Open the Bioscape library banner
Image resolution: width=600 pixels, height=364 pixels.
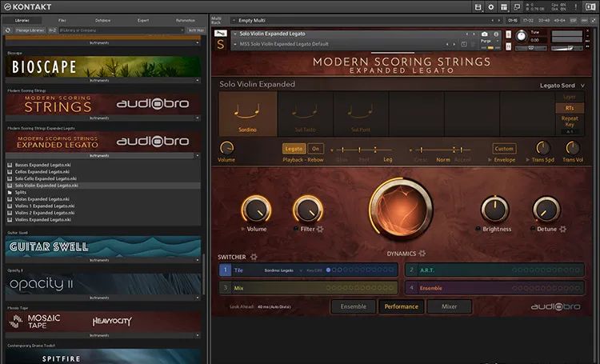[x=103, y=66]
